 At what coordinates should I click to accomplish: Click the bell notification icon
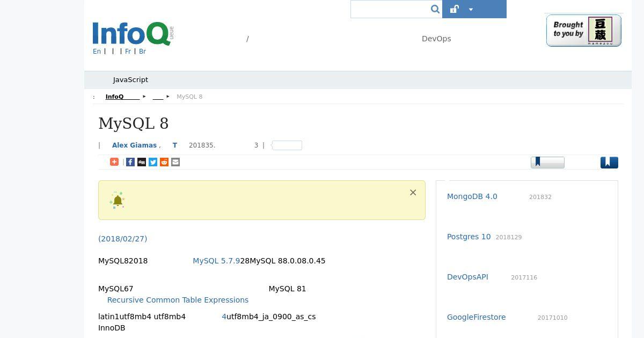[x=118, y=200]
